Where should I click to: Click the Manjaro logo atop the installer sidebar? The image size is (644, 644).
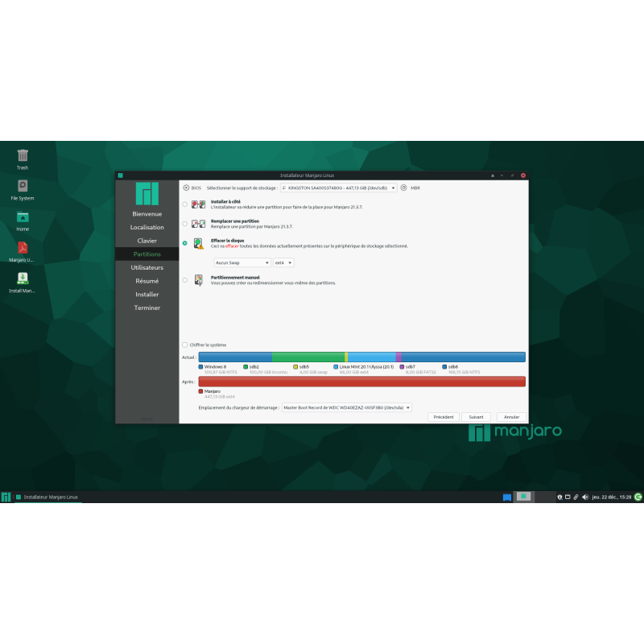[x=147, y=193]
